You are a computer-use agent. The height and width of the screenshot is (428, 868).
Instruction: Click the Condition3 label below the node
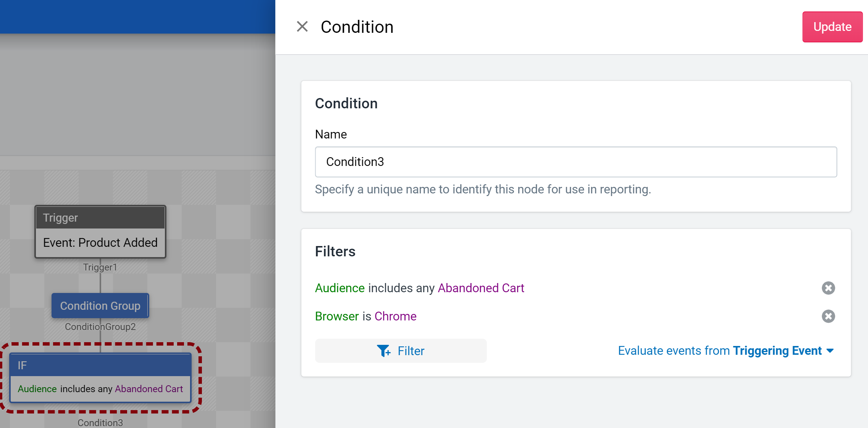[100, 423]
